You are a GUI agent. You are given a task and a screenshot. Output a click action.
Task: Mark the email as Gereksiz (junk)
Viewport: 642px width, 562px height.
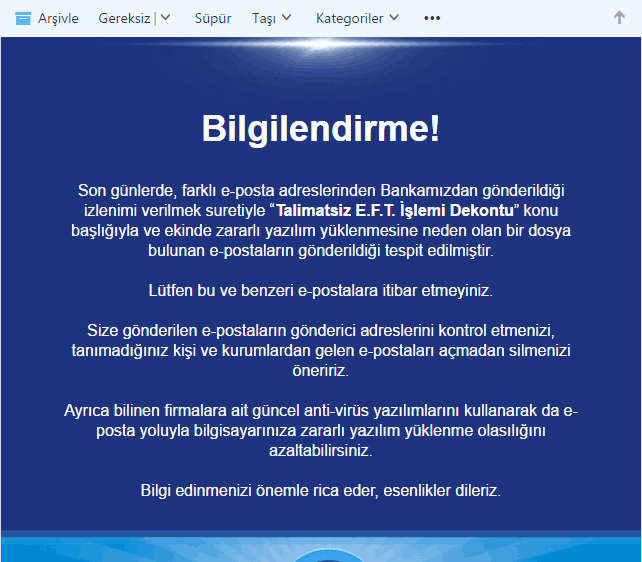tap(125, 18)
